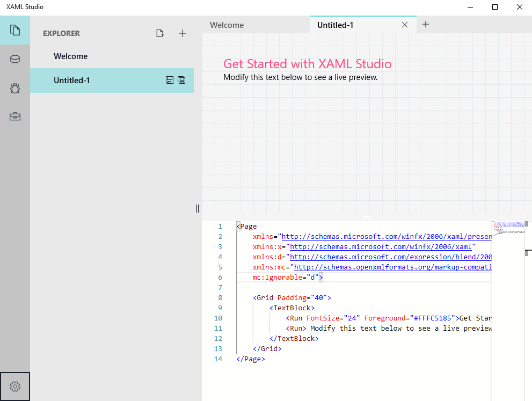Open Settings via the gear icon
The height and width of the screenshot is (401, 532).
15,386
